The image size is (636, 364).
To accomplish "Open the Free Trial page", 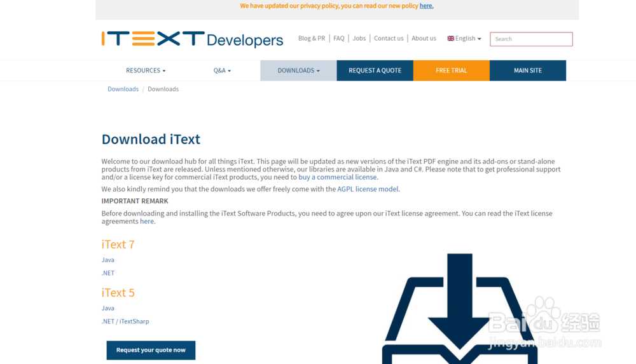I will pyautogui.click(x=452, y=71).
